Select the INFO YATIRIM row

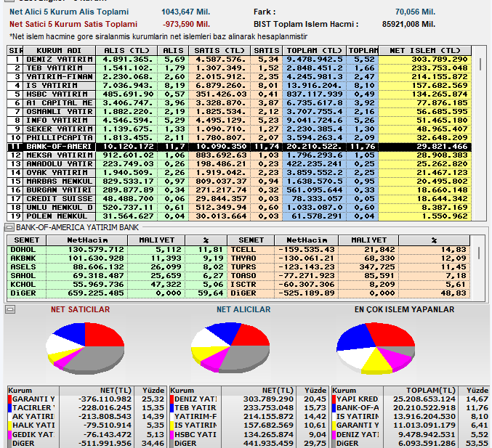[239, 121]
